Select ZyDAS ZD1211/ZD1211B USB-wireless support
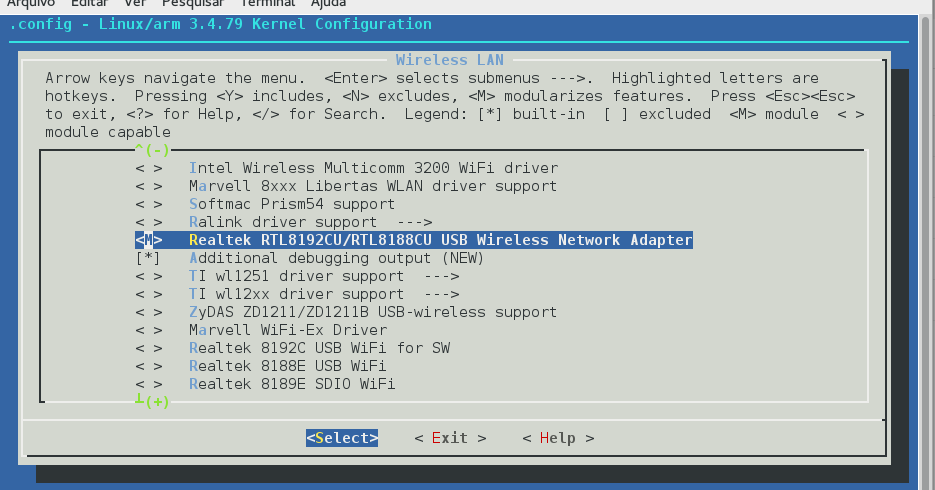 (x=373, y=312)
